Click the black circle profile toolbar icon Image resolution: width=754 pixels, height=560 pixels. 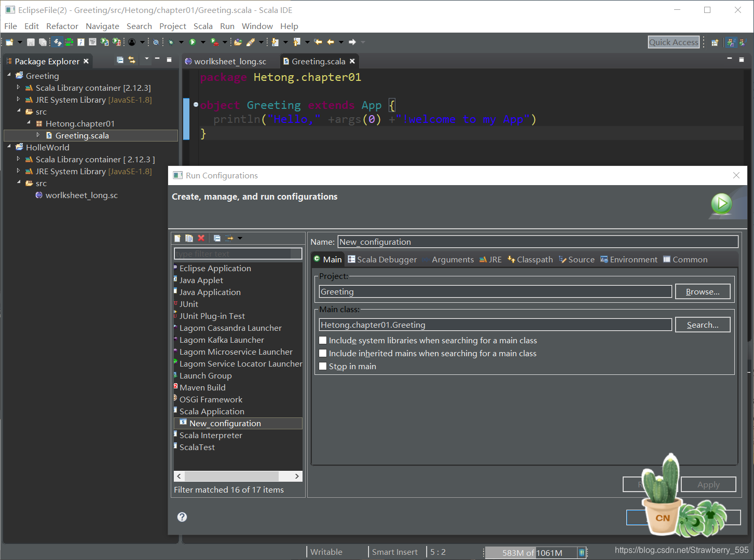(x=132, y=42)
